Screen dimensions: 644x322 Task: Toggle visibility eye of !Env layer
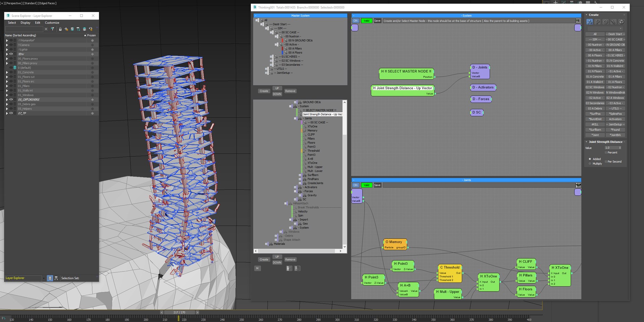coord(11,54)
